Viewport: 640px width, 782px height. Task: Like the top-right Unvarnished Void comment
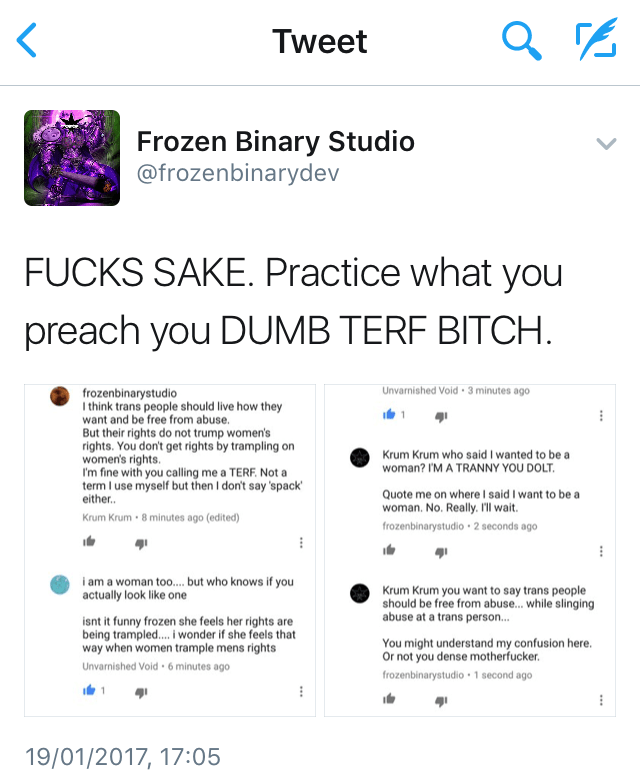[390, 415]
